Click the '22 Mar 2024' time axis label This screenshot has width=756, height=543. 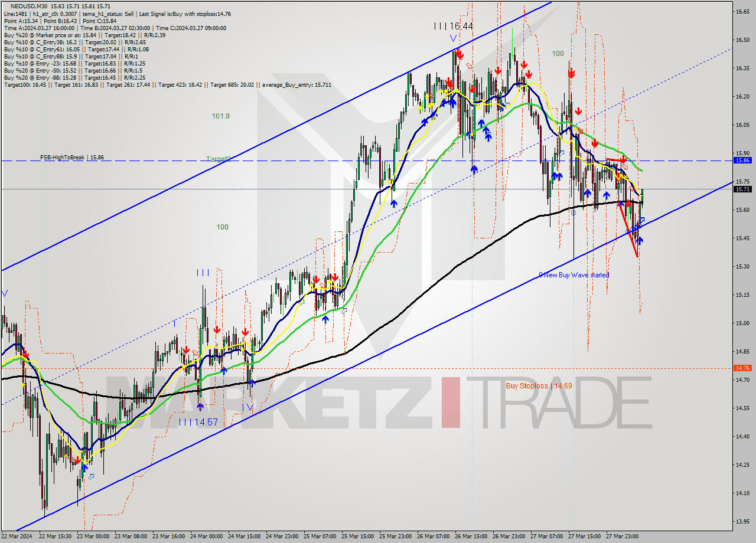tap(17, 537)
